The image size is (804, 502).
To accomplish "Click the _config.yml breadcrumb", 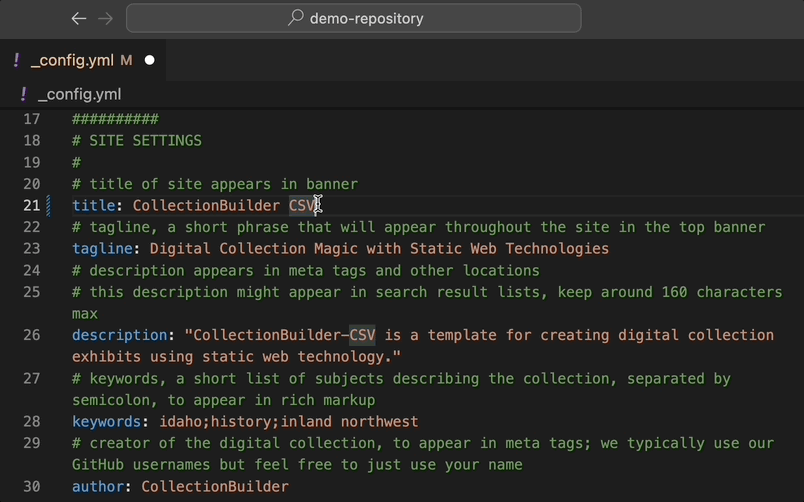I will coord(79,94).
